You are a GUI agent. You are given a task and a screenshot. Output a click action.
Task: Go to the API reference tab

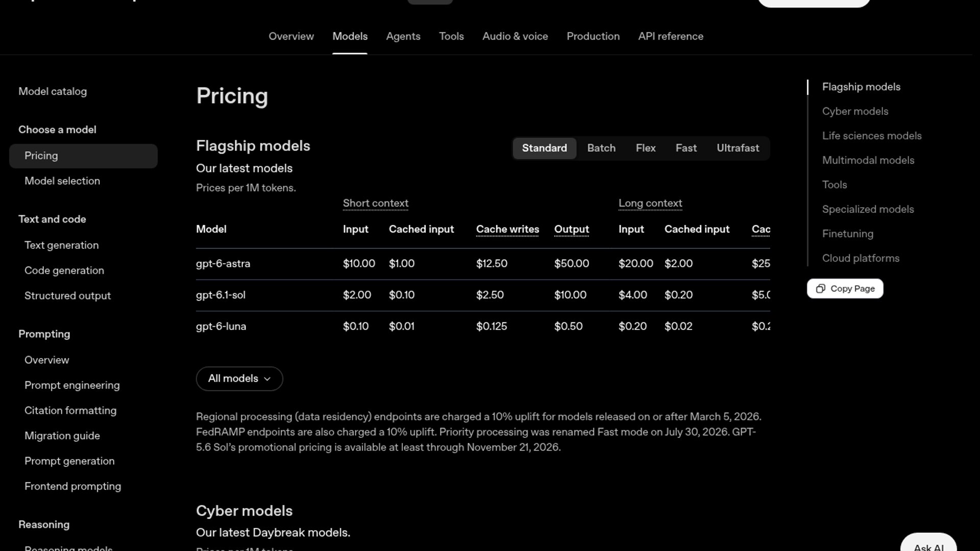coord(671,36)
